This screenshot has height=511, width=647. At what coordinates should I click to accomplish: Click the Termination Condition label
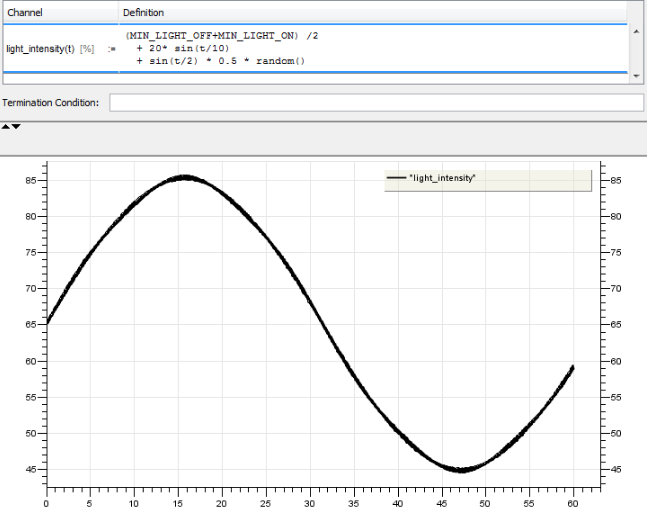click(51, 103)
